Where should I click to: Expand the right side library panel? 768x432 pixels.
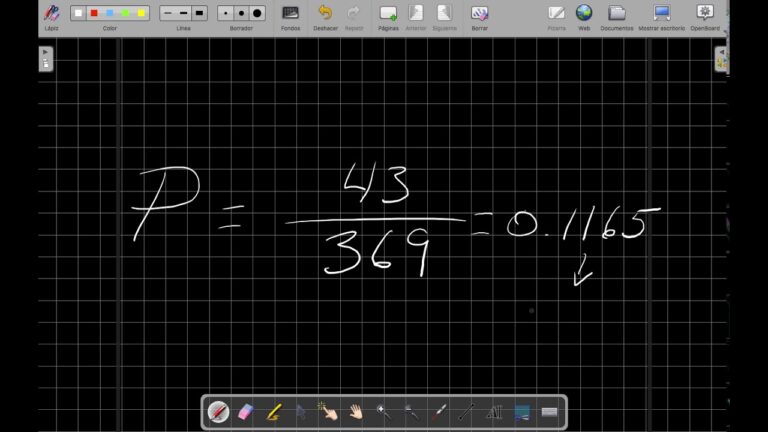coord(721,59)
